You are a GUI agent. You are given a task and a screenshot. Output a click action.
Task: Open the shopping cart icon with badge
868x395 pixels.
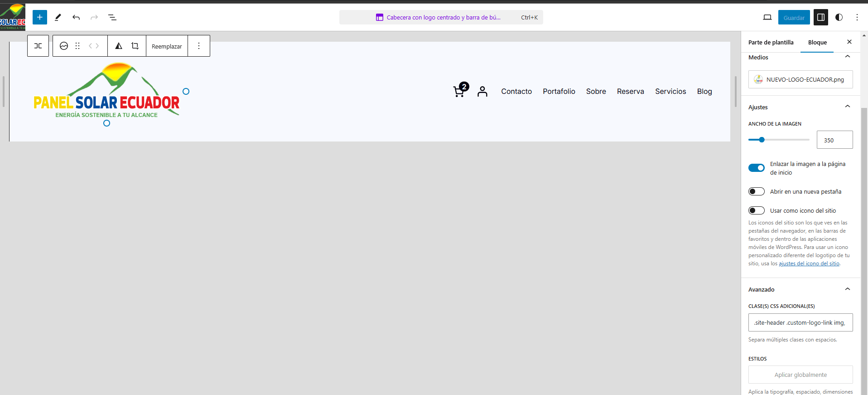[460, 90]
